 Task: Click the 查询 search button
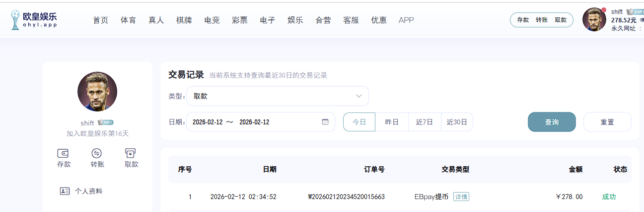coord(552,122)
